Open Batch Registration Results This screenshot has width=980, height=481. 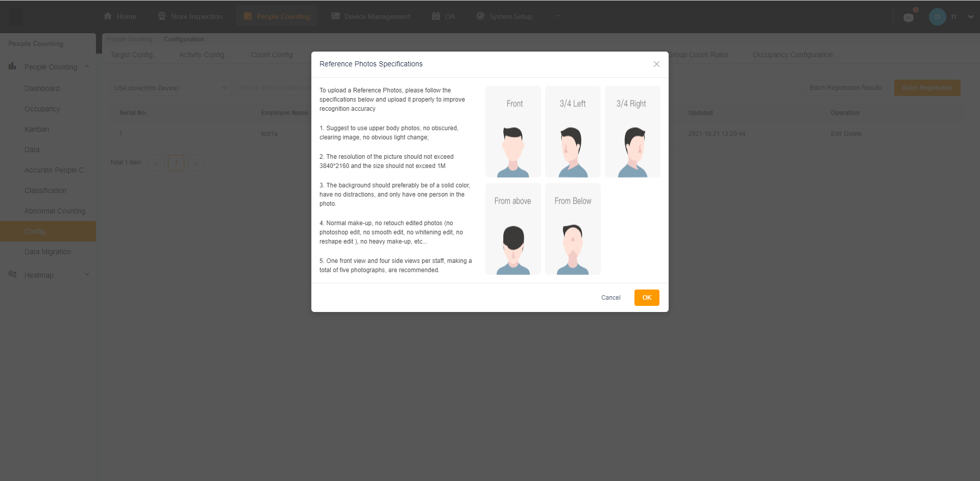click(x=845, y=87)
